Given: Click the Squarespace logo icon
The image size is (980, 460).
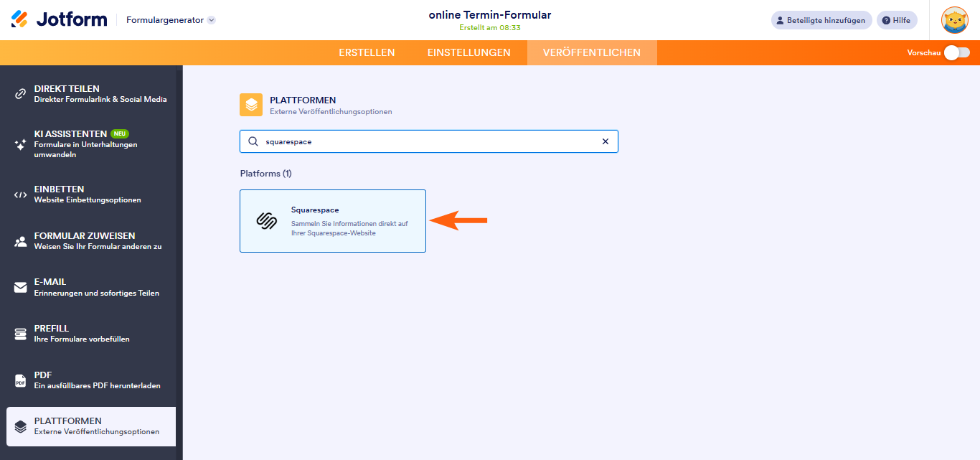Looking at the screenshot, I should click(267, 221).
